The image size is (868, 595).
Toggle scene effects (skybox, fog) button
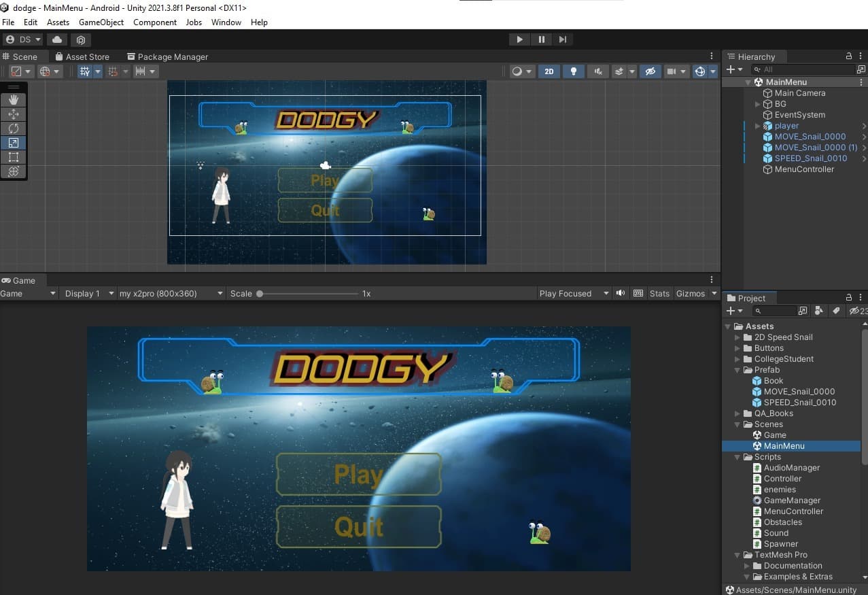pyautogui.click(x=619, y=71)
